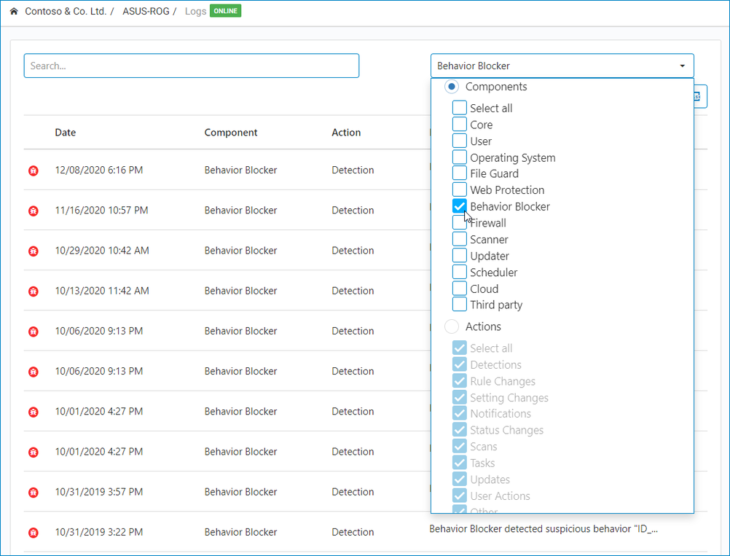Toggle the User Actions checkbox
730x556 pixels.
click(460, 495)
